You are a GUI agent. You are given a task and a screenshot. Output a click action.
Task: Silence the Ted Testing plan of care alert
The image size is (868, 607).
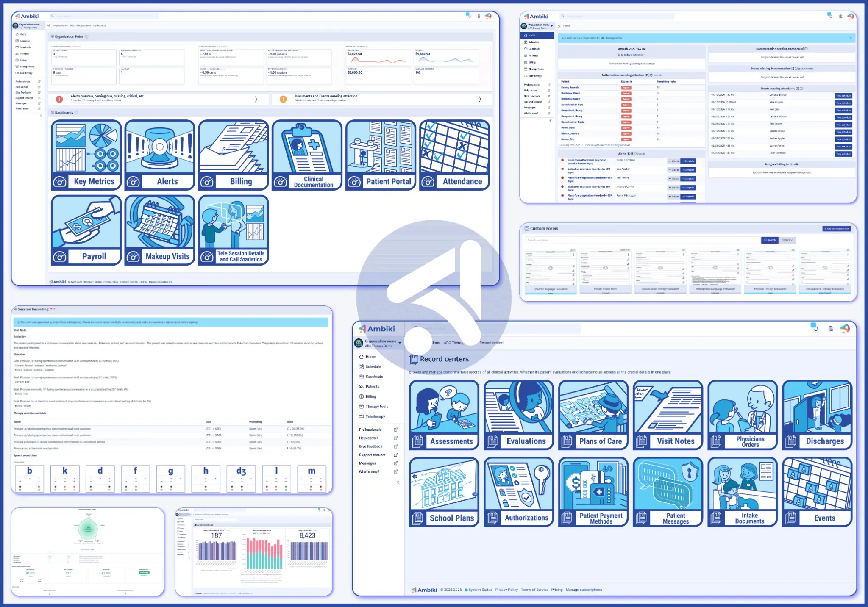(674, 179)
